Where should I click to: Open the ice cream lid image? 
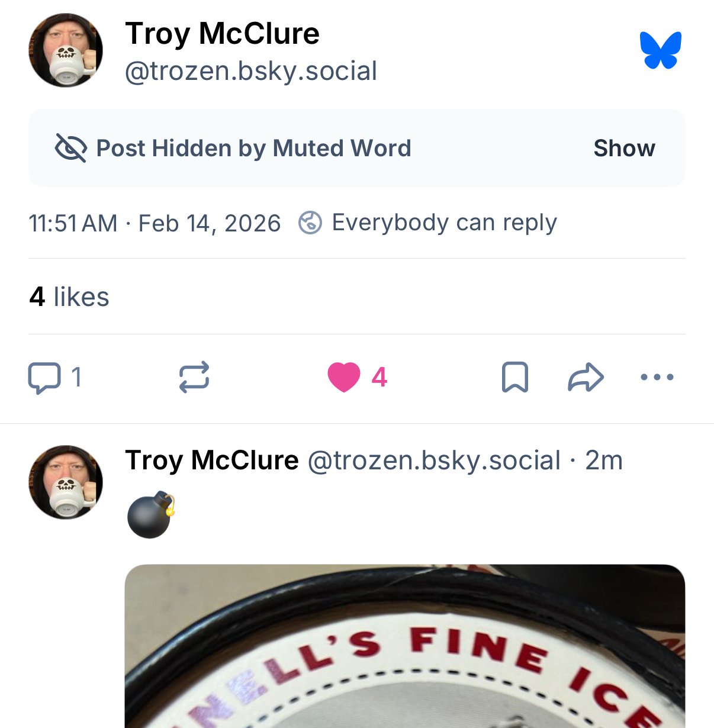[405, 646]
